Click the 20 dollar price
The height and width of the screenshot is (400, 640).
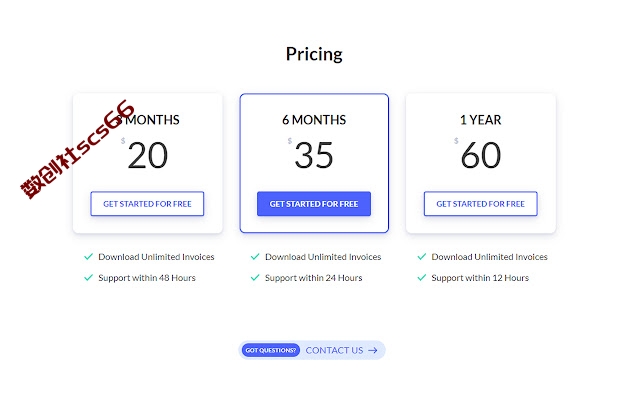[x=147, y=155]
